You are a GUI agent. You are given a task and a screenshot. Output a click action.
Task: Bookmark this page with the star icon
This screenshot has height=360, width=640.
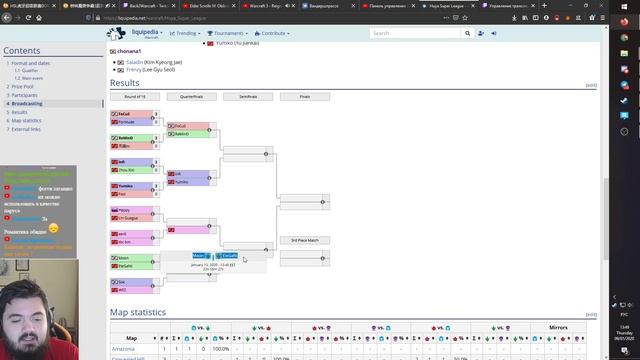pos(465,18)
